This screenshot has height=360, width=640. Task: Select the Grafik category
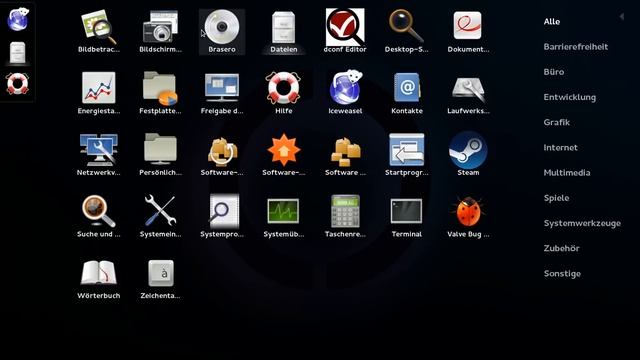[x=557, y=122]
